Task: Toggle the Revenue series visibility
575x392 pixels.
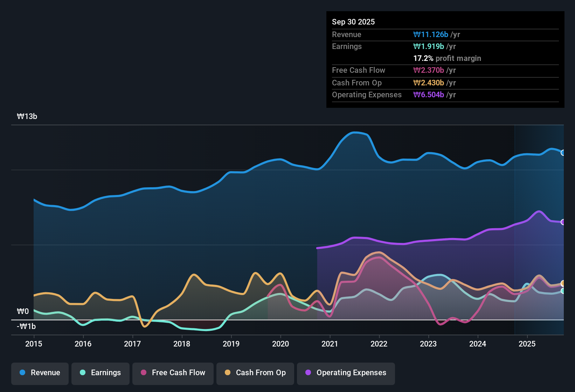Action: [x=40, y=373]
